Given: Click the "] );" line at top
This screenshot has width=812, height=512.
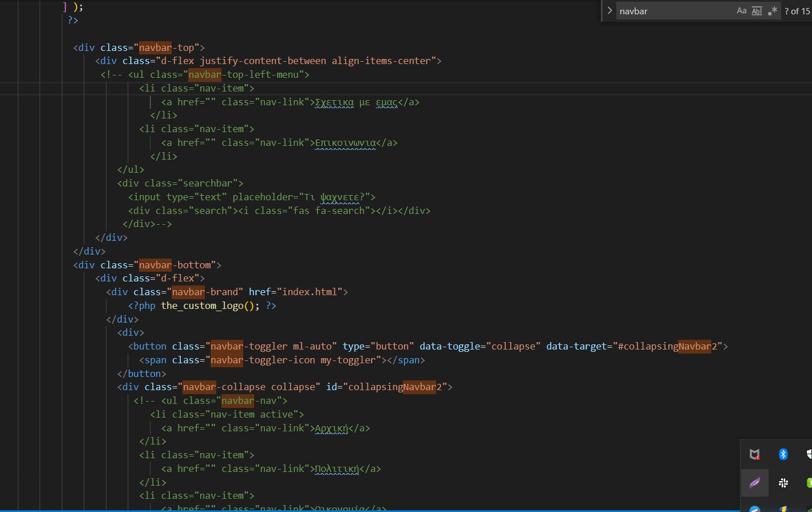Looking at the screenshot, I should coord(73,7).
